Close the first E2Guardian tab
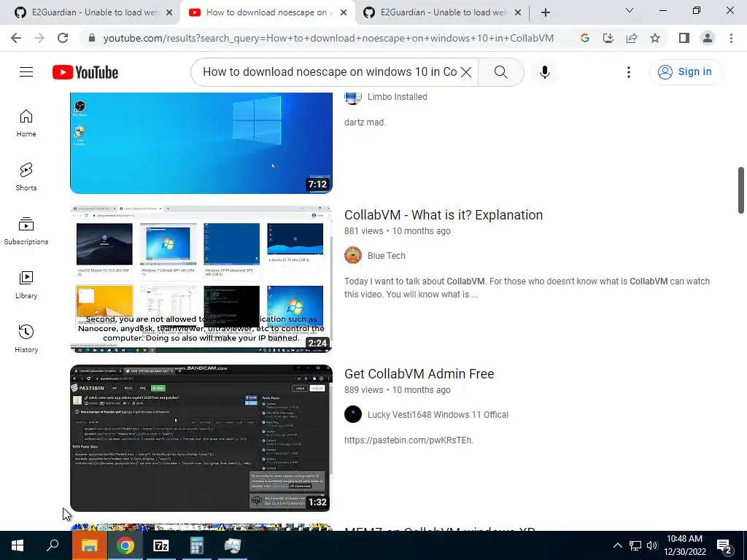Viewport: 747px width, 560px height. click(x=169, y=12)
